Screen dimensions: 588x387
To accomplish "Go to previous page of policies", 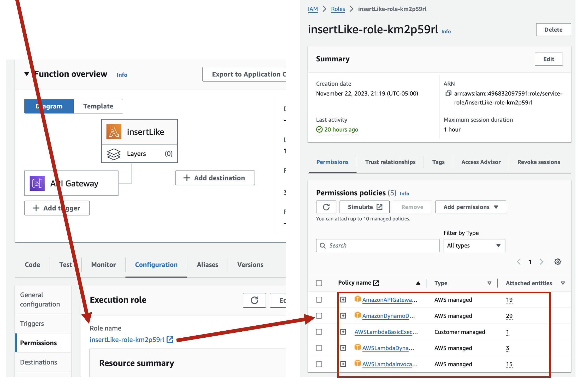I will (519, 262).
